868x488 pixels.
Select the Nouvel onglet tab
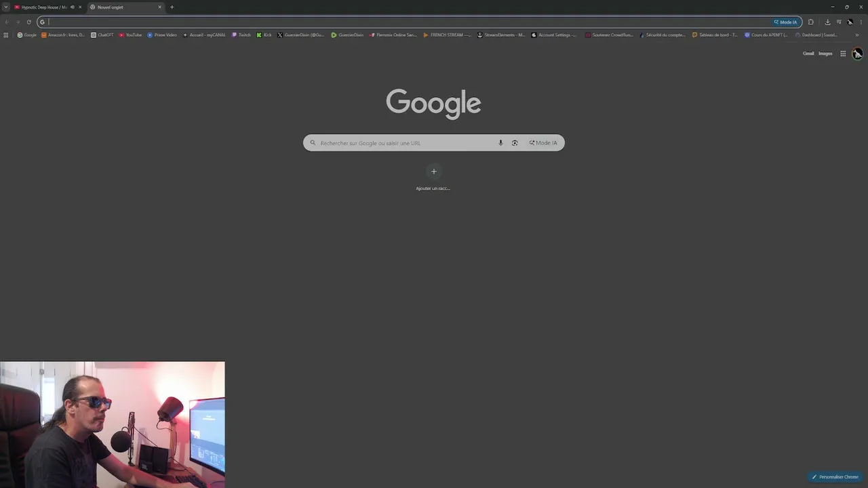[125, 7]
